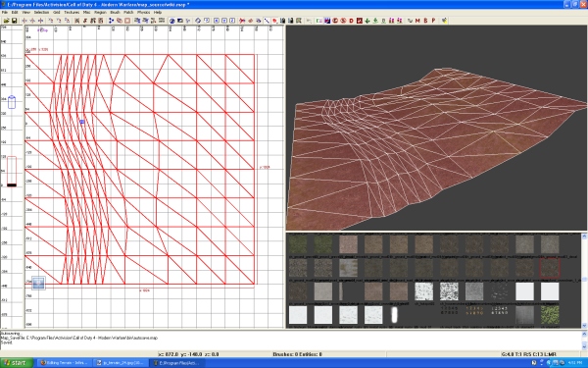Click the system tray clock
This screenshot has width=588, height=368.
coord(575,363)
